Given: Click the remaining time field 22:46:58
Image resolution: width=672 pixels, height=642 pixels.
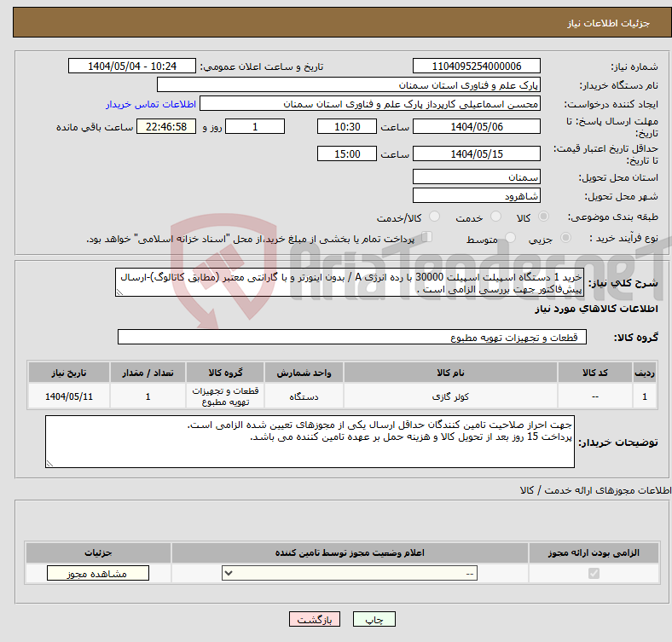Looking at the screenshot, I should click(166, 126).
